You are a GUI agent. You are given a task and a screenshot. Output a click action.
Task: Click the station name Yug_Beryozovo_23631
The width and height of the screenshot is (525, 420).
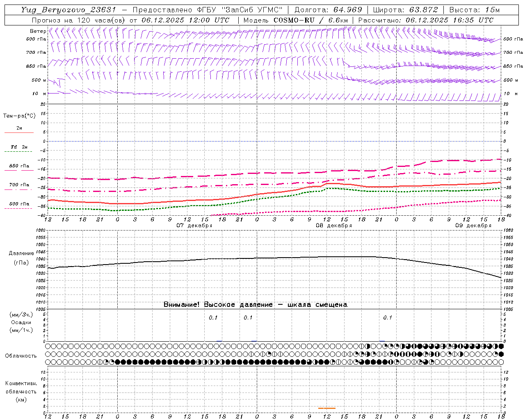pos(68,10)
